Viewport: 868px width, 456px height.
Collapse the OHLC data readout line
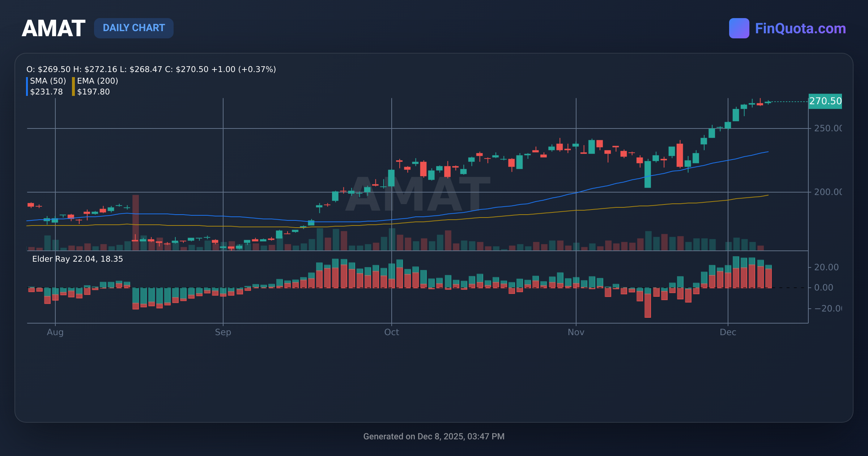tap(150, 69)
